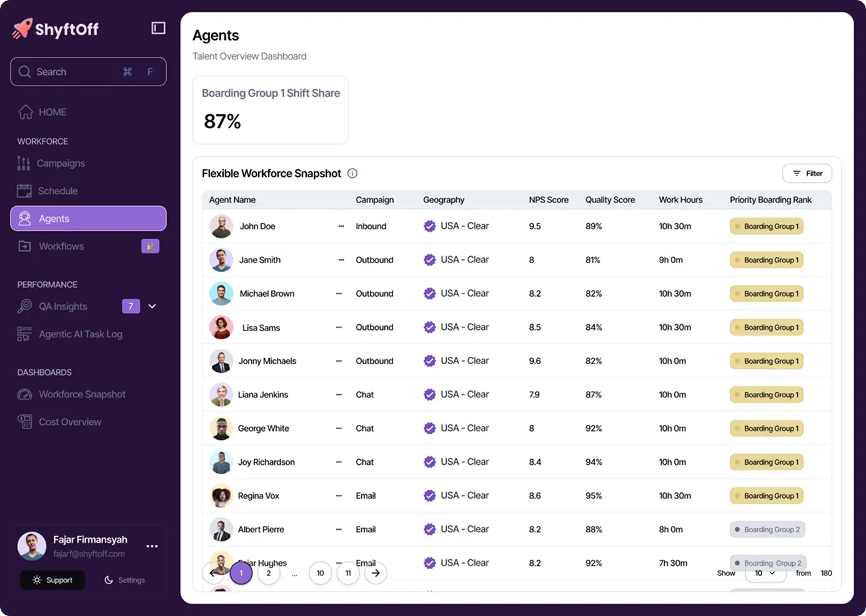Click Boarding Group 2 tag for Albert Pierre

tap(767, 530)
